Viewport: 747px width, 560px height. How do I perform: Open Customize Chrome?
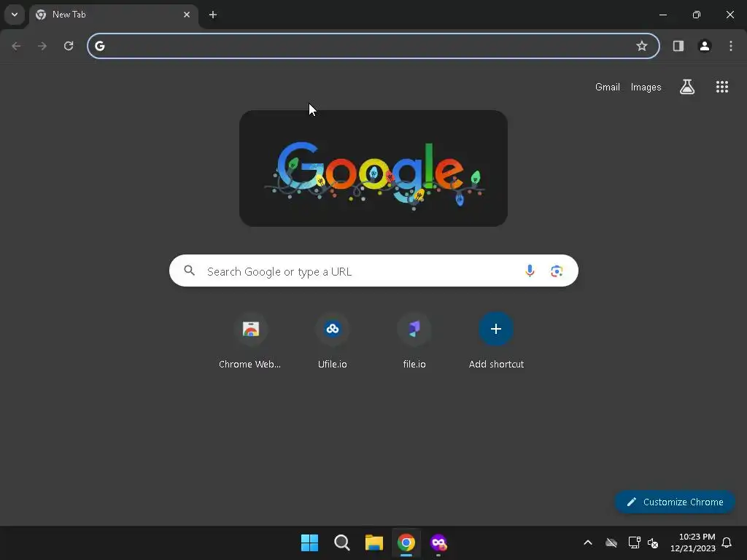tap(675, 502)
